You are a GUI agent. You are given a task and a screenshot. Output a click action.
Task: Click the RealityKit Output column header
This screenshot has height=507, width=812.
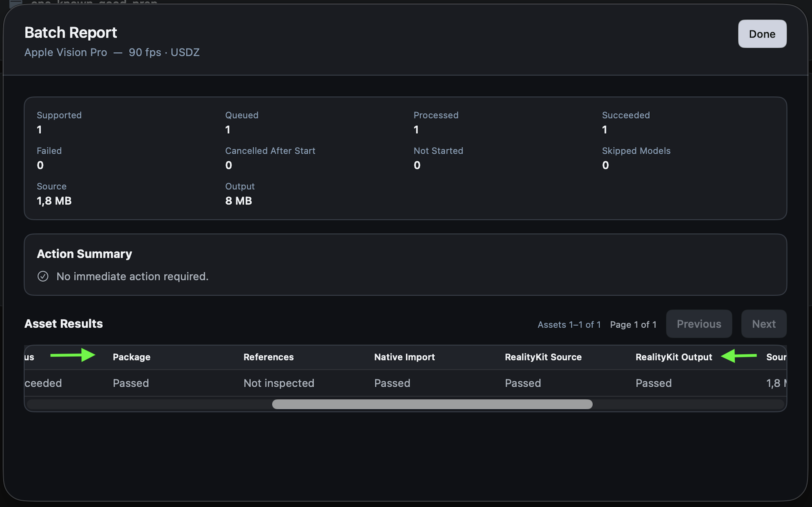point(674,357)
